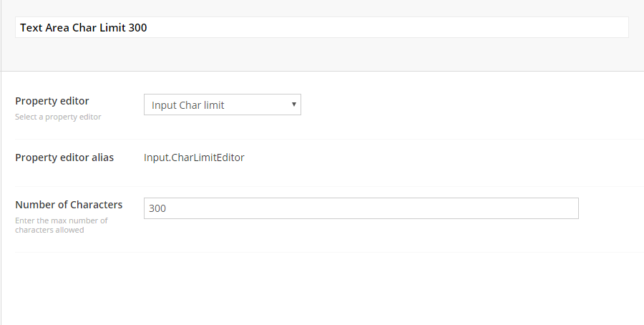Click the data type name field
Screen dimensions: 644x325
point(322,27)
